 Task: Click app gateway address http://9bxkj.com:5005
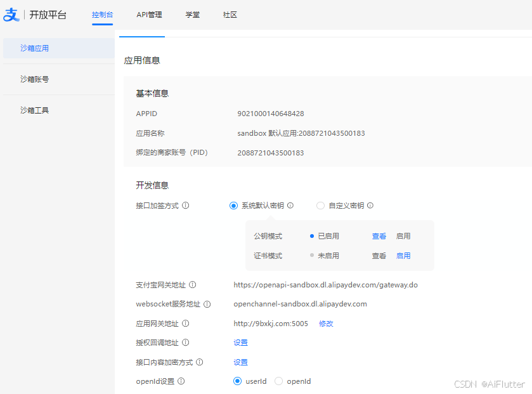click(x=271, y=324)
